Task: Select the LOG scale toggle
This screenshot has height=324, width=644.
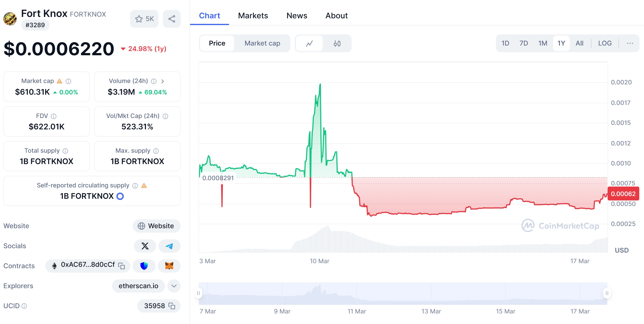Action: tap(604, 43)
